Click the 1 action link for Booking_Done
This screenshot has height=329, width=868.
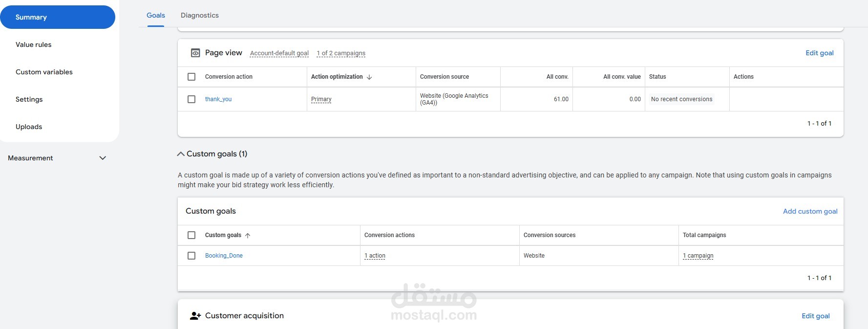coord(375,256)
